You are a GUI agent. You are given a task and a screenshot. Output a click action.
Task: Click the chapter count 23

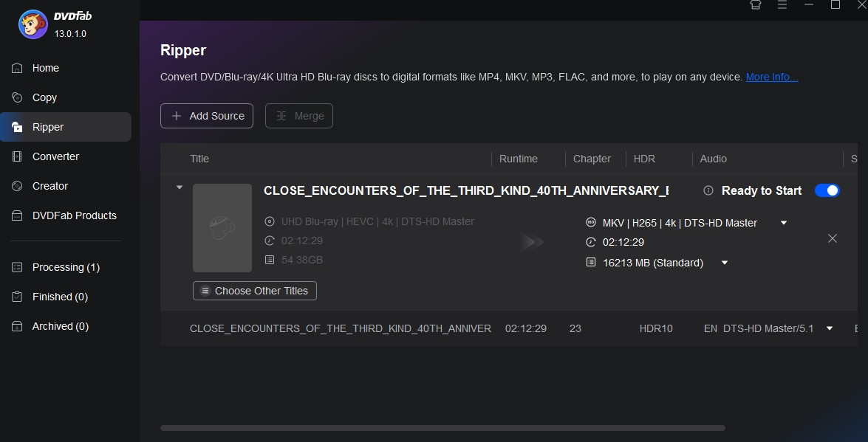[575, 328]
